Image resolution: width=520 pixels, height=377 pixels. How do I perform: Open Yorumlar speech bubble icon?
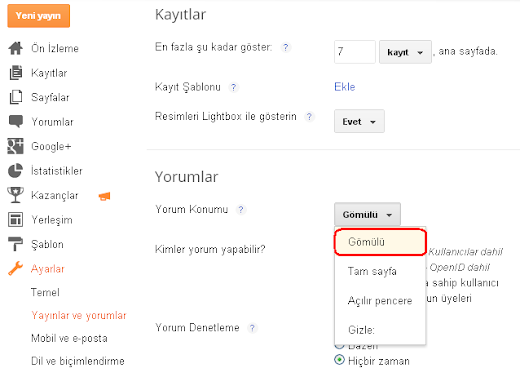coord(16,121)
